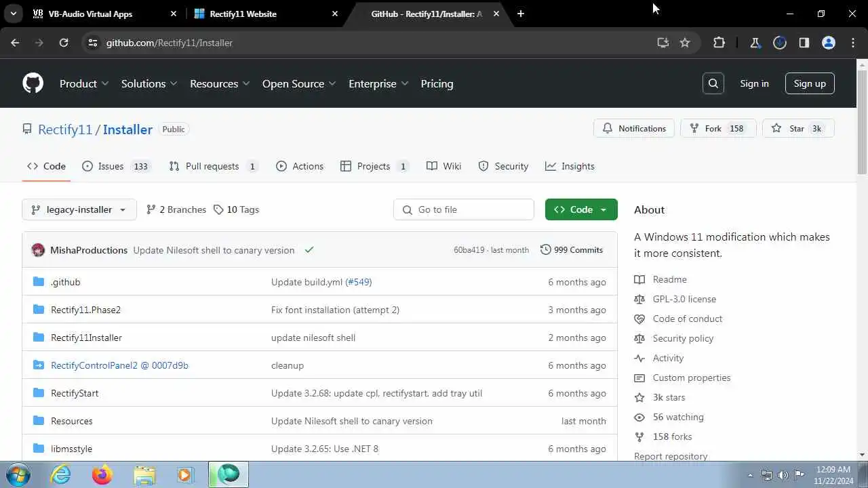Open the browser extensions puzzle icon
The width and height of the screenshot is (868, 488).
[x=719, y=43]
